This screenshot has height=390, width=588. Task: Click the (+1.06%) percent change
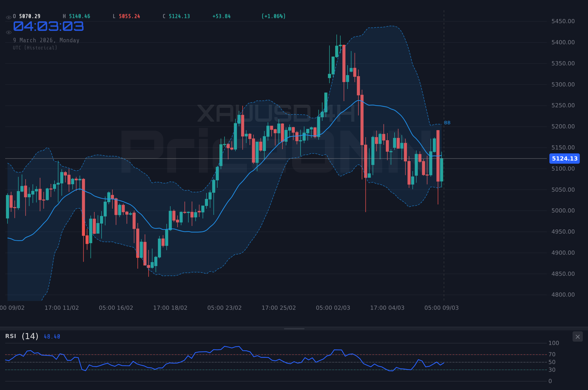point(273,16)
